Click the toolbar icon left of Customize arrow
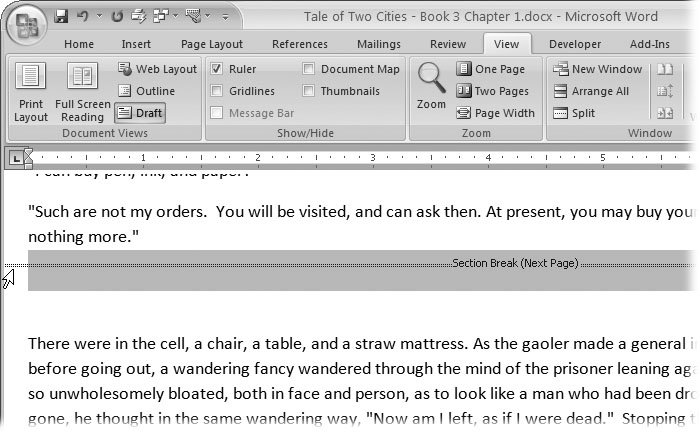 (193, 17)
